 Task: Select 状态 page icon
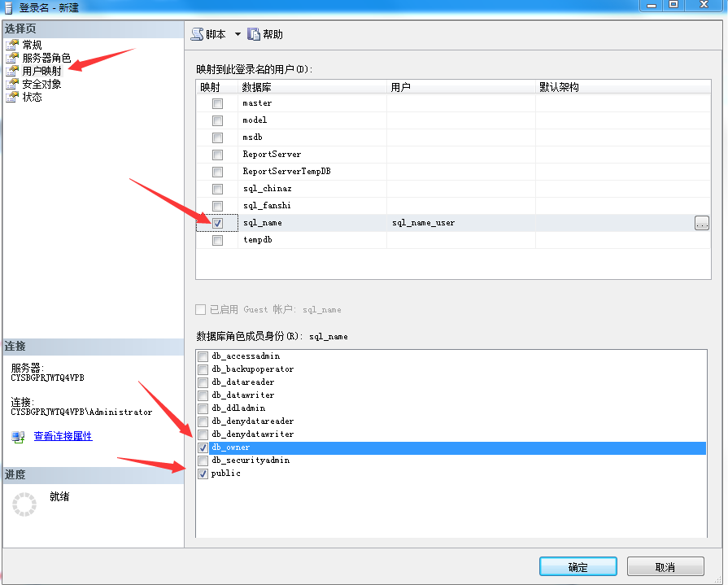click(x=12, y=97)
